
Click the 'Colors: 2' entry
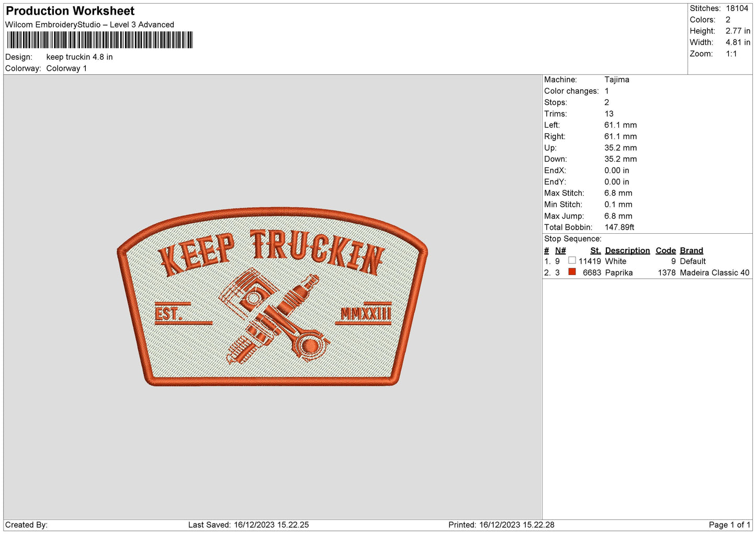coord(710,20)
